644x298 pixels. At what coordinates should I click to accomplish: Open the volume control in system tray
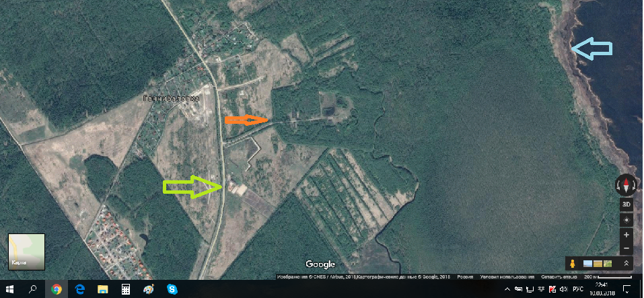(563, 289)
